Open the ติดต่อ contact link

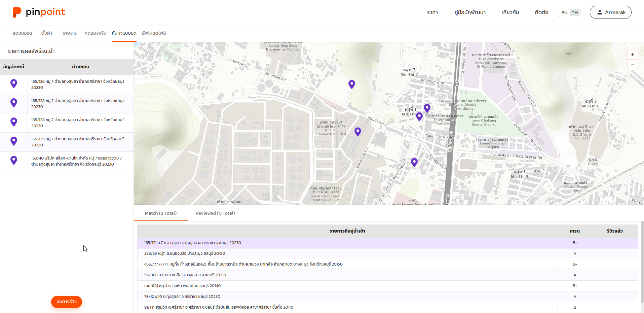tap(541, 12)
